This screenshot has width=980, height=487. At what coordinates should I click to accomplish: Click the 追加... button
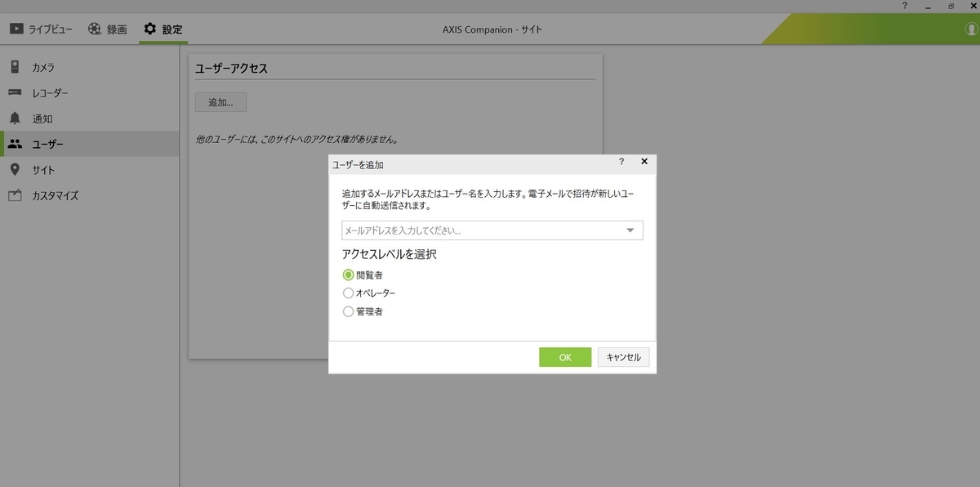coord(220,102)
